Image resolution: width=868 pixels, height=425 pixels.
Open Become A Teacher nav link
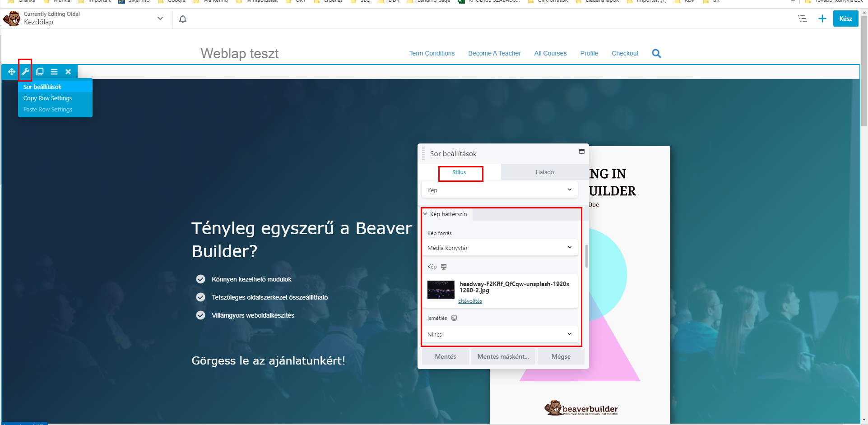495,53
